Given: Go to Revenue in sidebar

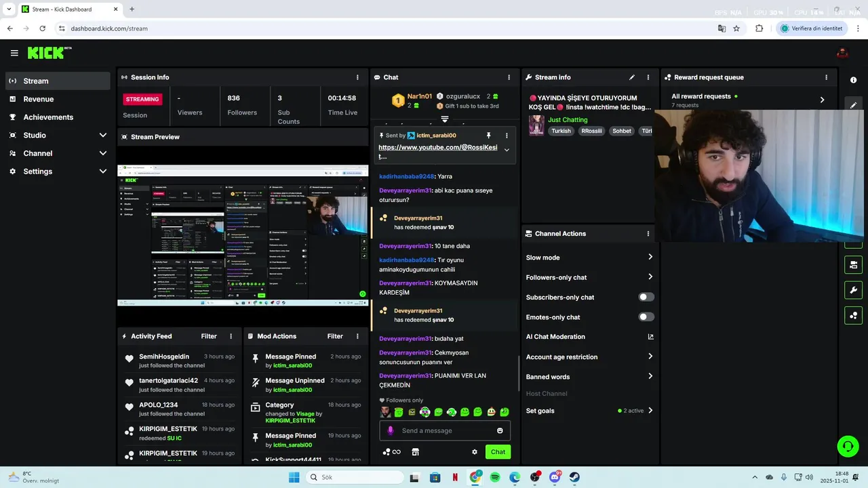Looking at the screenshot, I should point(58,99).
